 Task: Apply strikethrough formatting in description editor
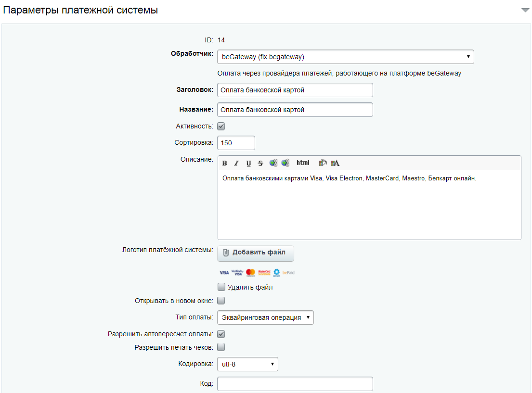(260, 163)
